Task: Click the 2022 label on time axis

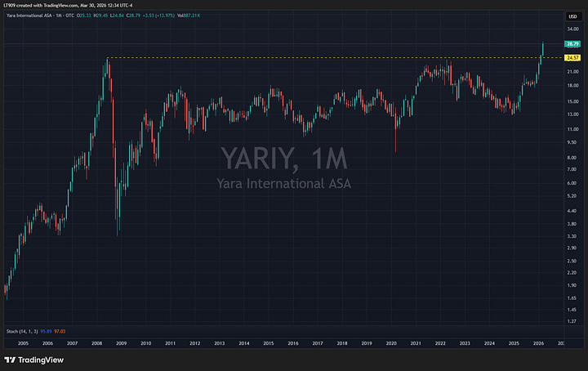Action: click(x=440, y=343)
